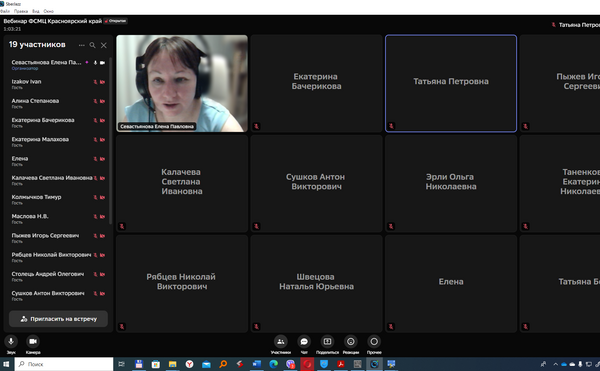
Task: Click the Открытая meeting status badge
Action: tap(116, 21)
